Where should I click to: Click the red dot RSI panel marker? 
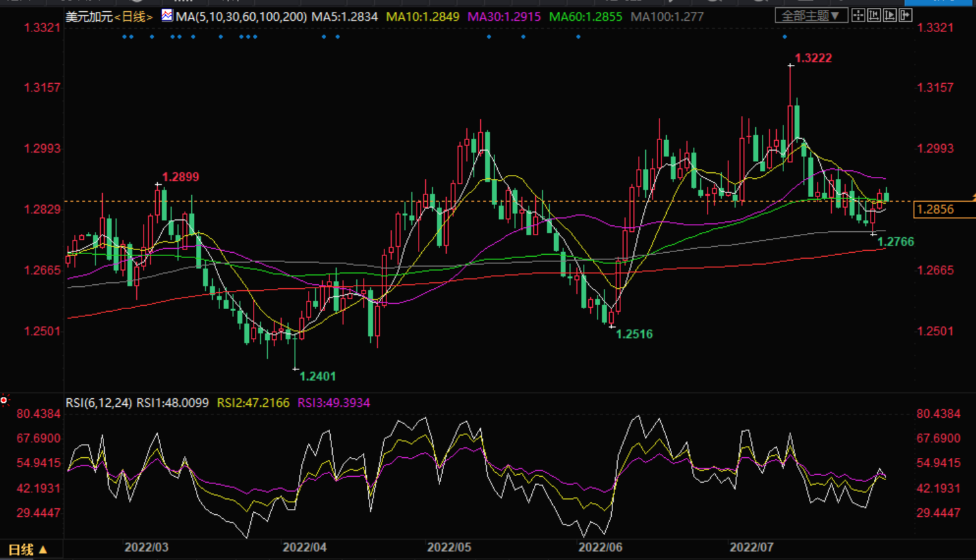tap(4, 400)
